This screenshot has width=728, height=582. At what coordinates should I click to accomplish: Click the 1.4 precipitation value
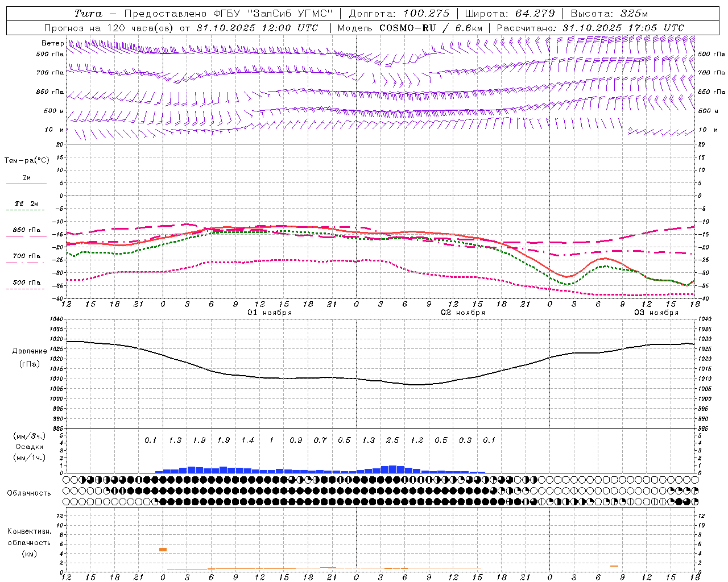247,440
